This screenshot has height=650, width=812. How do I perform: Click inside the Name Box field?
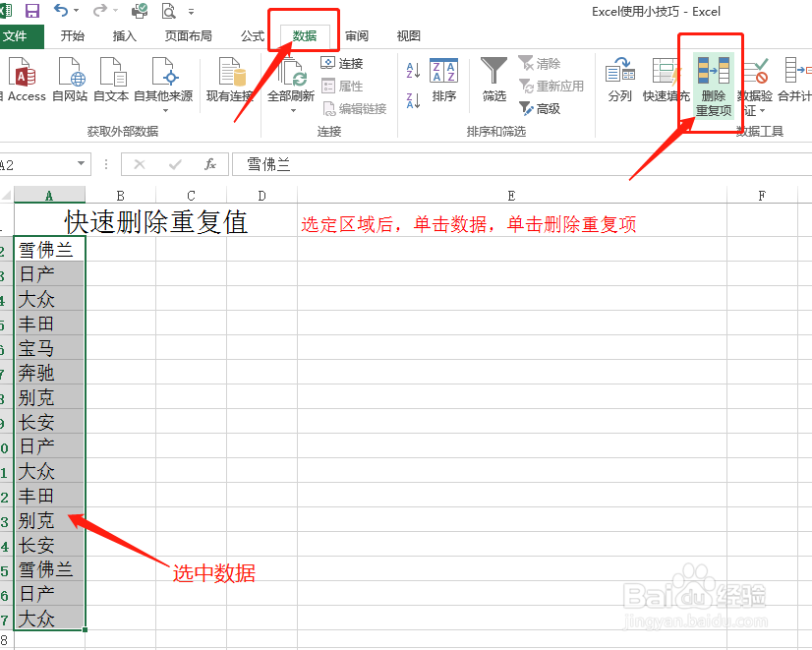click(x=37, y=164)
